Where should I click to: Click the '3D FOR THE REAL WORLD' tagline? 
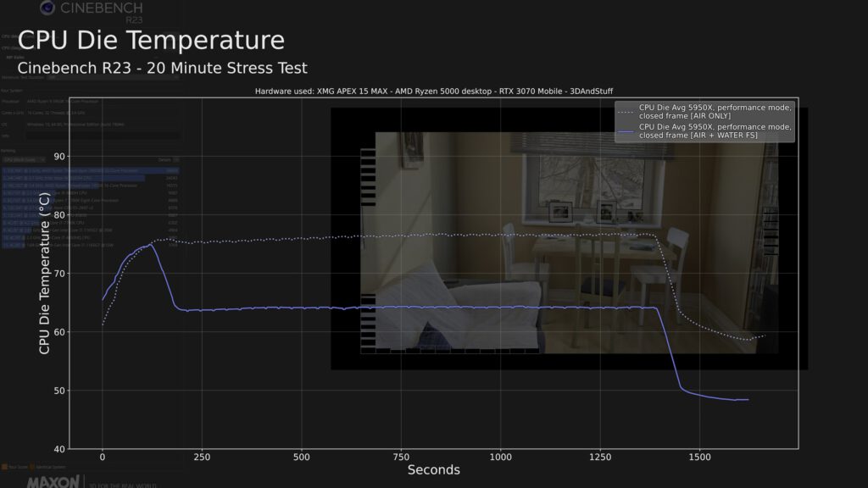click(123, 485)
